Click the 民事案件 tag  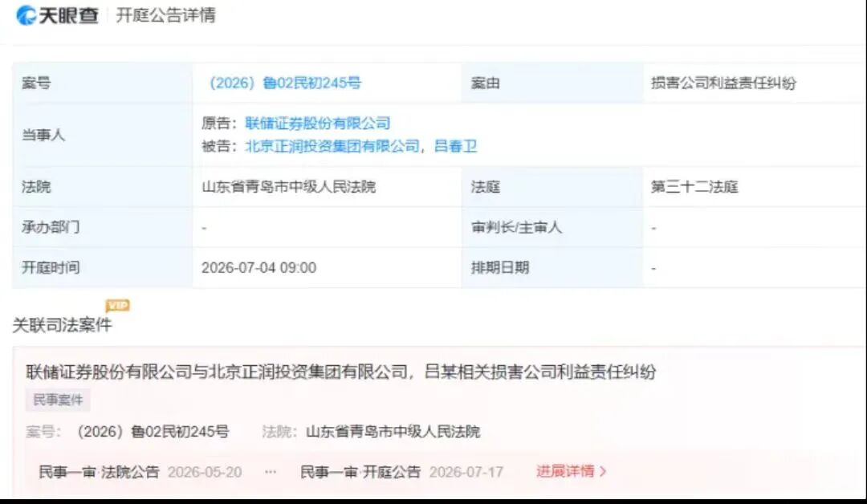(58, 400)
